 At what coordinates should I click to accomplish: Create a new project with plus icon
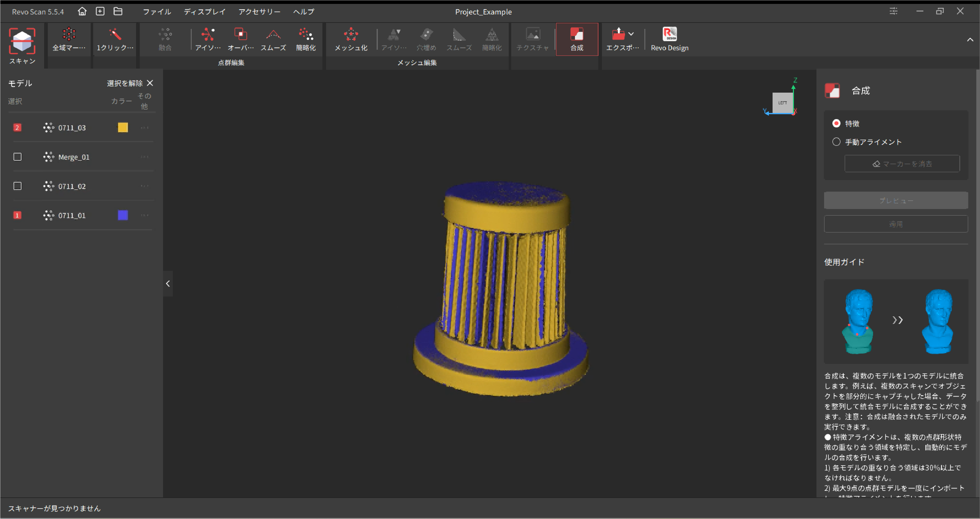coord(100,12)
